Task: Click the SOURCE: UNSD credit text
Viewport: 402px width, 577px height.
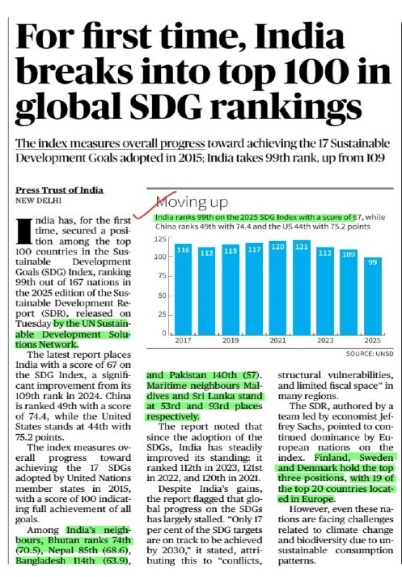Action: pyautogui.click(x=369, y=353)
